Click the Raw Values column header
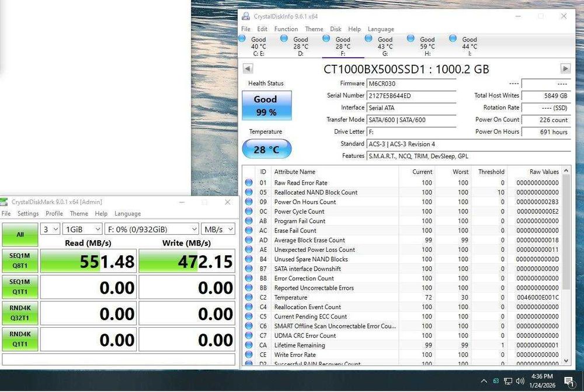This screenshot has width=584, height=392. coord(535,172)
